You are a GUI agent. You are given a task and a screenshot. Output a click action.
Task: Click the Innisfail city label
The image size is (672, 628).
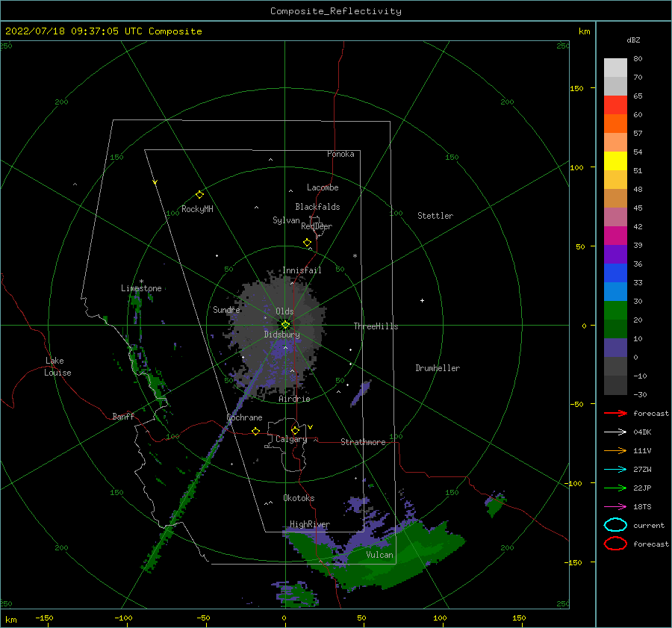[x=302, y=270]
